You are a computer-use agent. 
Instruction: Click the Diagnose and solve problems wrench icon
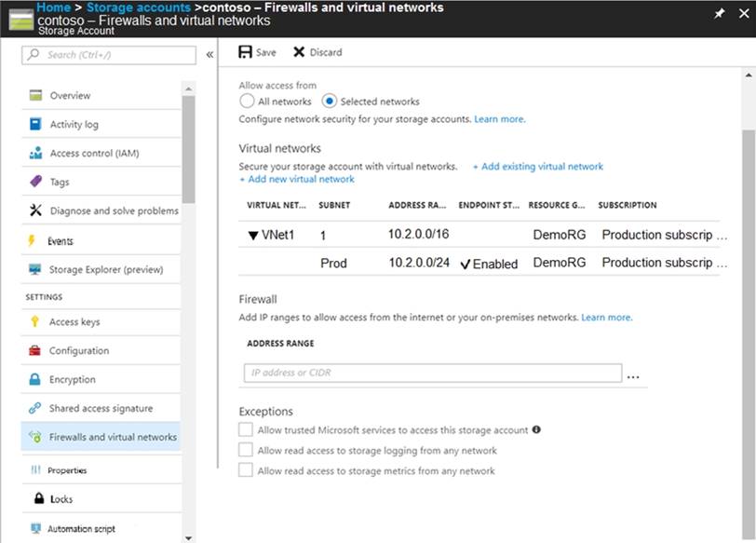35,210
